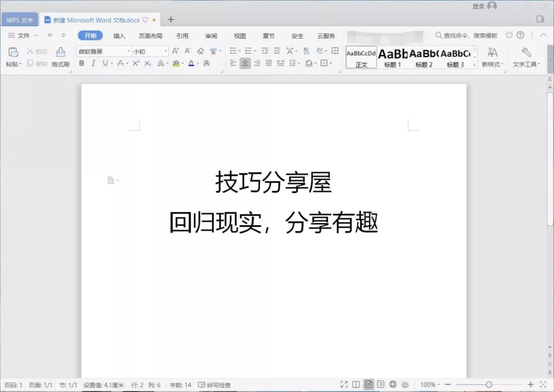Open the 文件 (File) menu
Screen dimensions: 554x392
[x=23, y=35]
